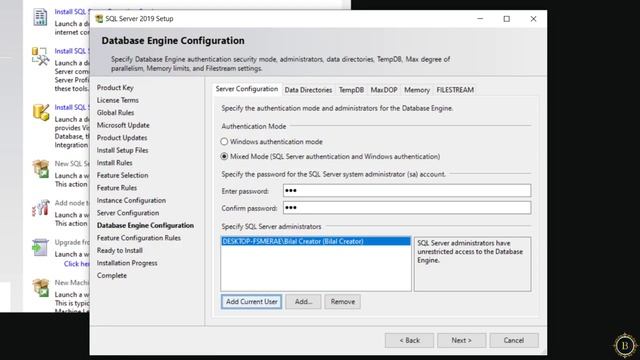Click first Install SQL document icon in Installation Center
640x360 pixels.
(x=40, y=17)
